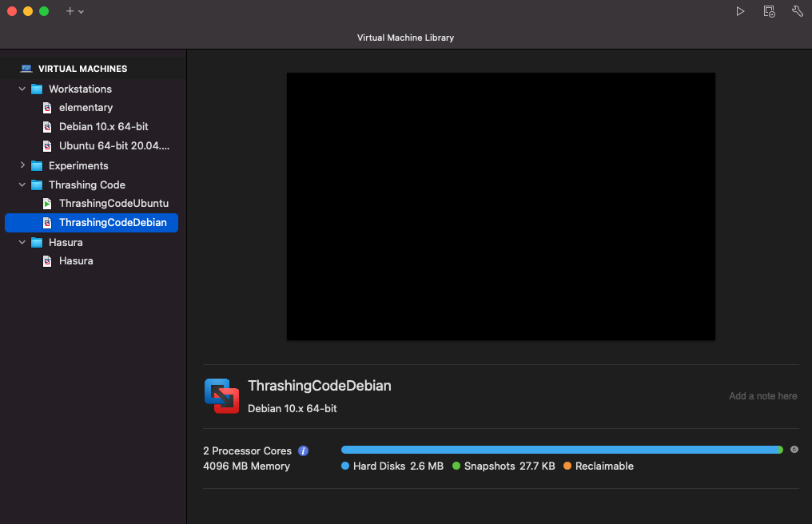The height and width of the screenshot is (524, 812).
Task: Click the 2 Processor Cores label
Action: [247, 451]
